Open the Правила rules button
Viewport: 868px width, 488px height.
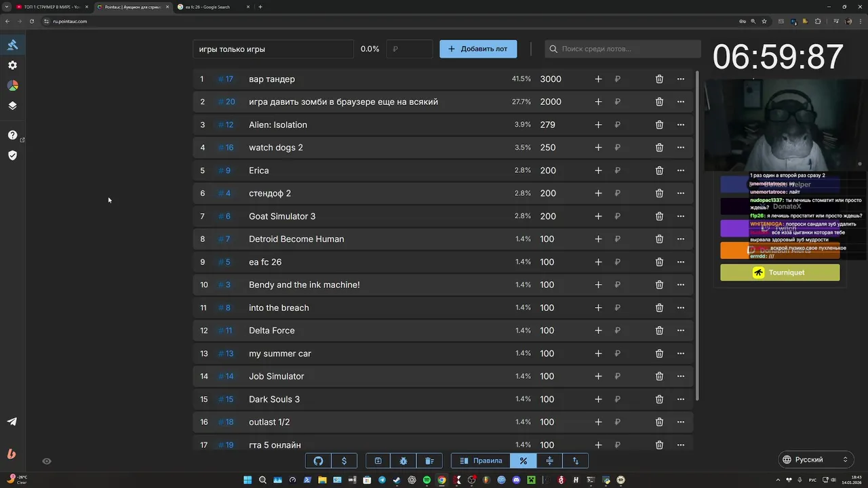[x=481, y=461]
